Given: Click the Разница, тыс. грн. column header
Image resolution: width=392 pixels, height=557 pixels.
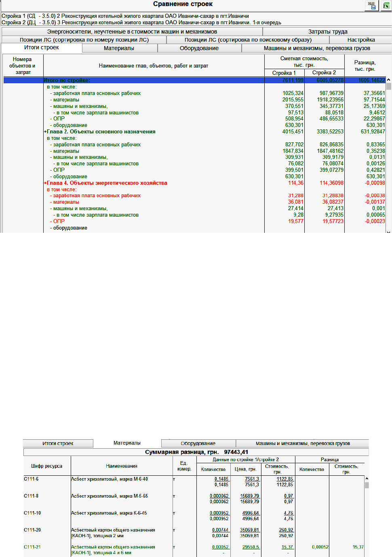Looking at the screenshot, I should [x=365, y=65].
